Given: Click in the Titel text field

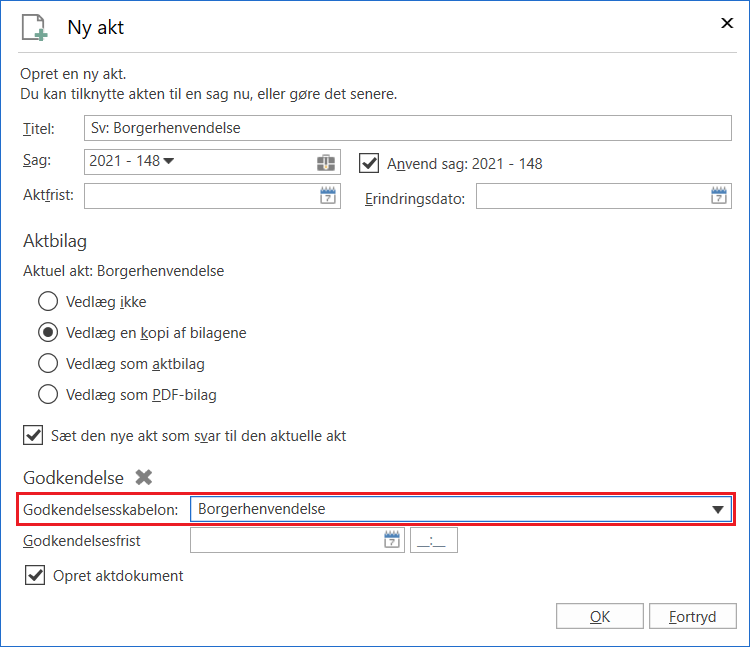Looking at the screenshot, I should pyautogui.click(x=410, y=128).
